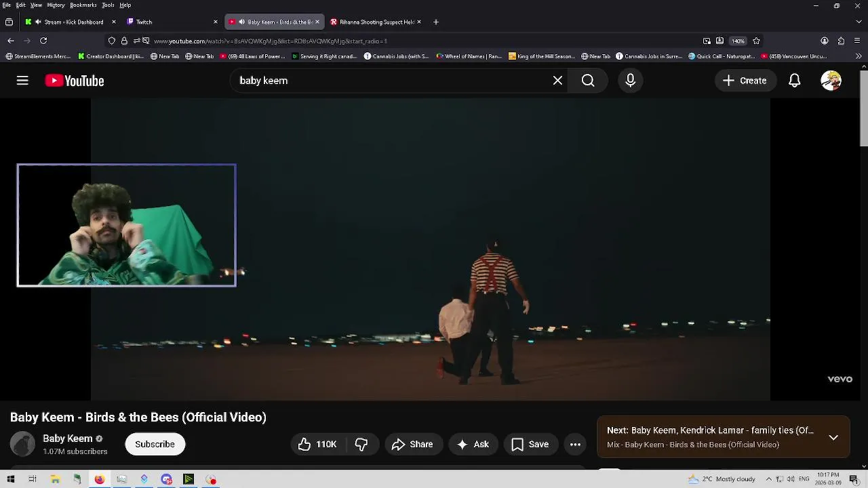
Task: Switch to the Twitch tab
Action: point(172,22)
